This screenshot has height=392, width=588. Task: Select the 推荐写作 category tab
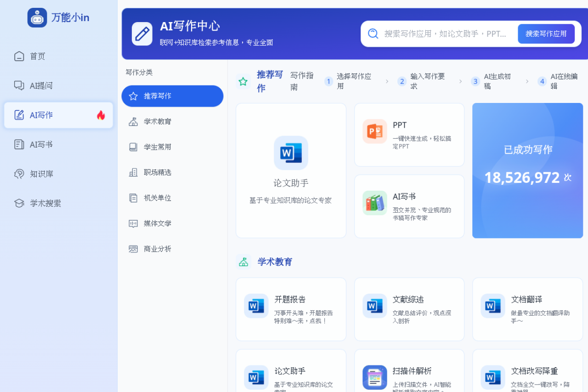click(172, 96)
